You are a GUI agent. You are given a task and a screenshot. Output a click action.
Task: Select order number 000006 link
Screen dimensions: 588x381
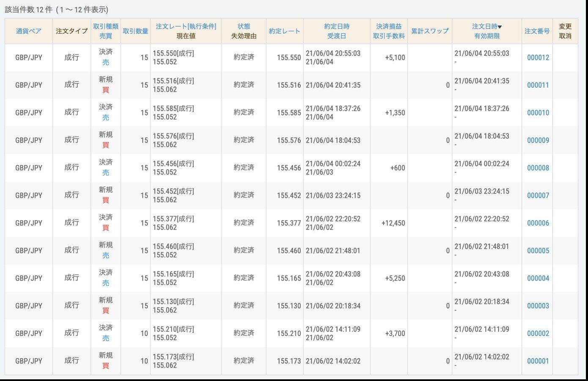click(538, 223)
